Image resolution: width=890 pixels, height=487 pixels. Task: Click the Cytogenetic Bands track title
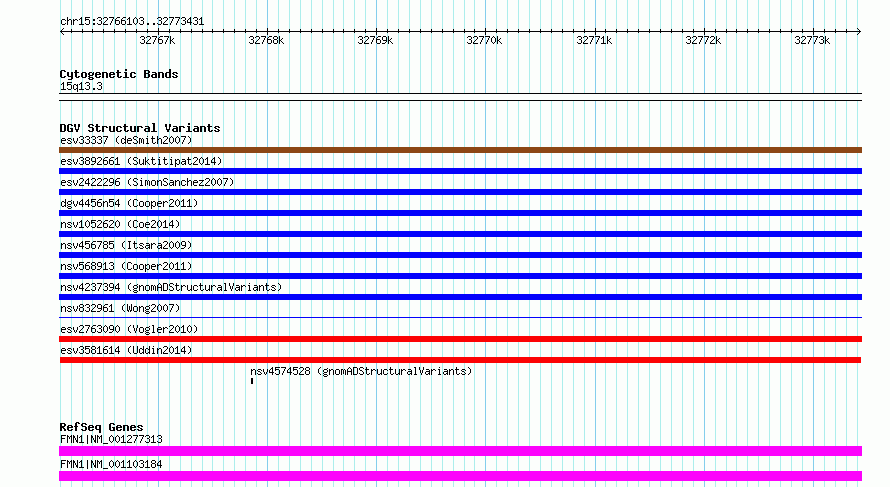pos(119,74)
